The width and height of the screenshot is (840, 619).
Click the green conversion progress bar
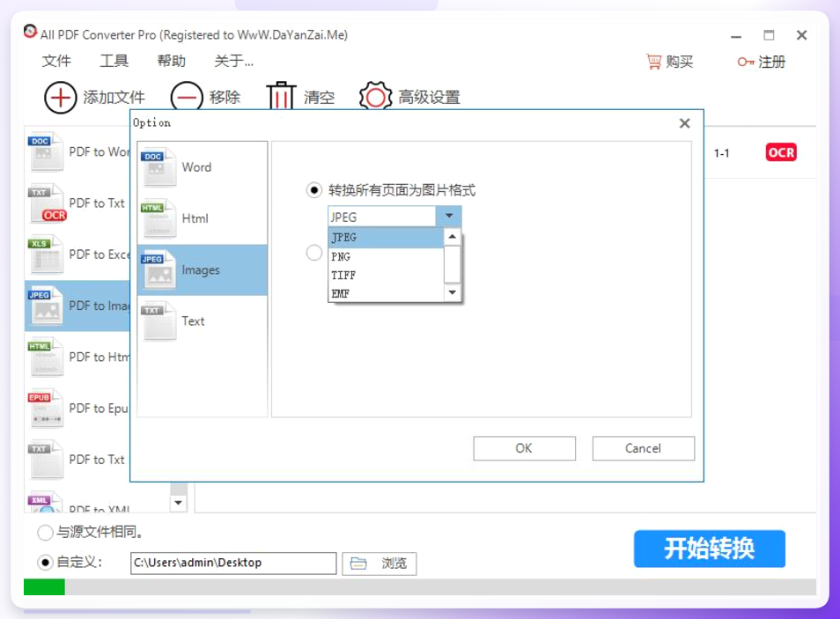coord(44,586)
